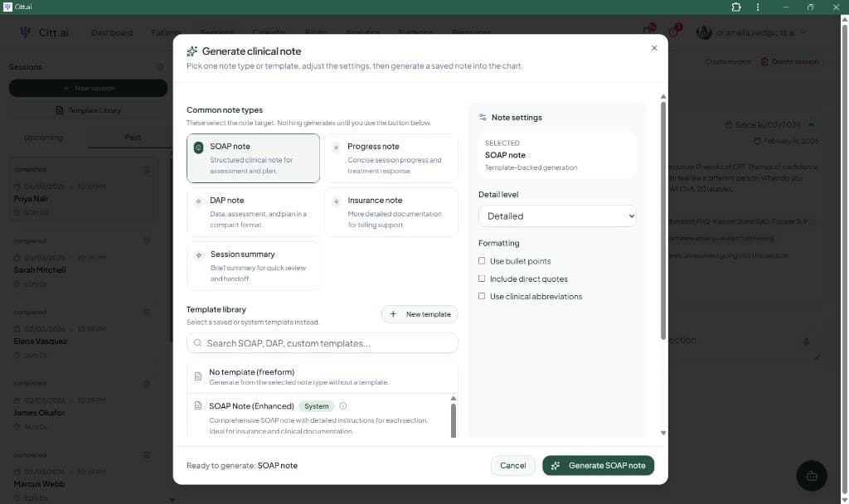The image size is (849, 504).
Task: Click the DAP note sparkle icon
Action: (199, 201)
